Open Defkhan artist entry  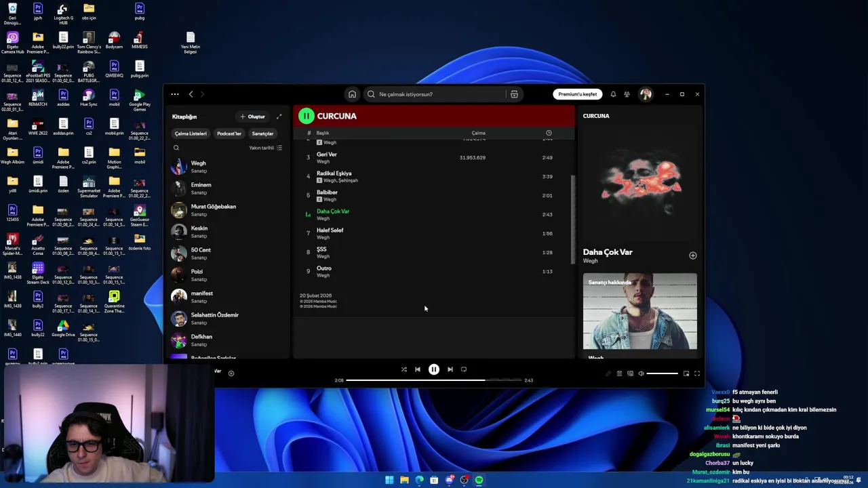tap(229, 340)
